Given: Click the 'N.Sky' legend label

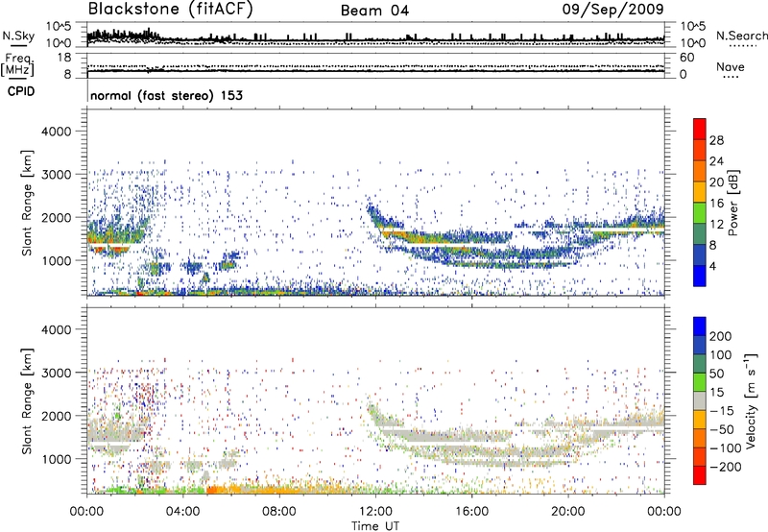Looking at the screenshot, I should [x=18, y=36].
